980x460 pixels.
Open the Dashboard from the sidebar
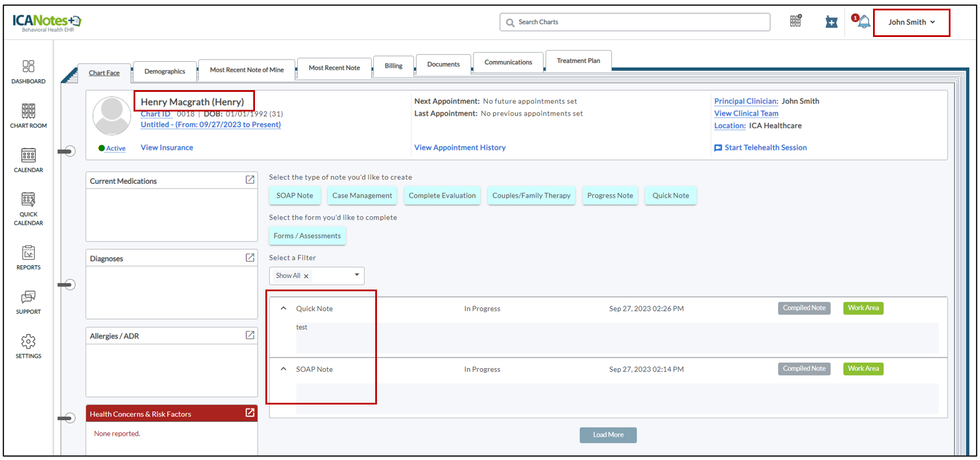pos(28,66)
